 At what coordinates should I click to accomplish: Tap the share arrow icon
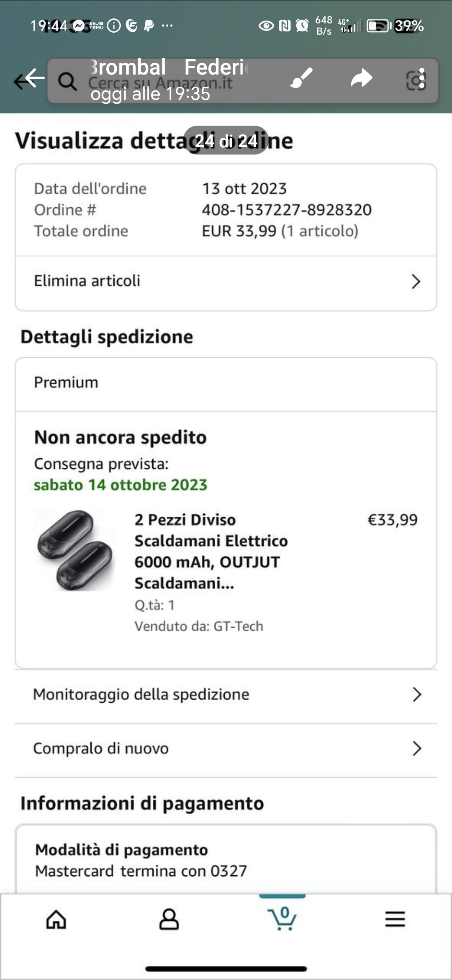coord(361,78)
